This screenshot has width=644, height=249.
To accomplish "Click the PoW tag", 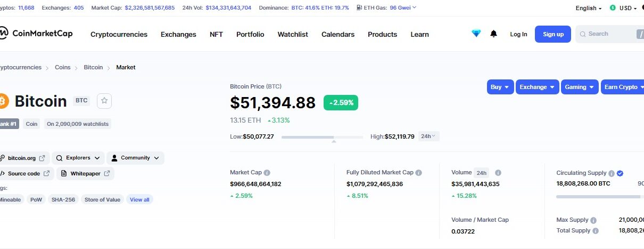I will click(x=36, y=199).
